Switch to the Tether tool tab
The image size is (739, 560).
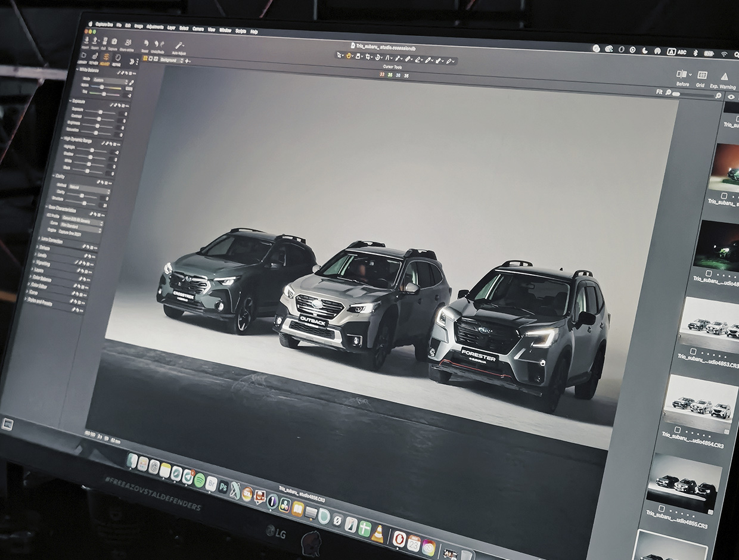point(94,58)
